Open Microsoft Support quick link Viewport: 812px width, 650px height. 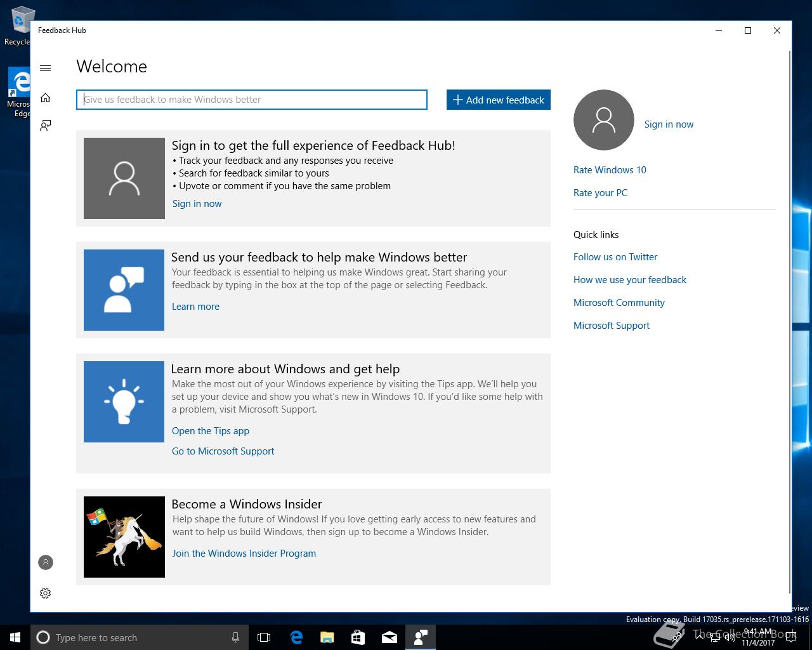click(612, 326)
